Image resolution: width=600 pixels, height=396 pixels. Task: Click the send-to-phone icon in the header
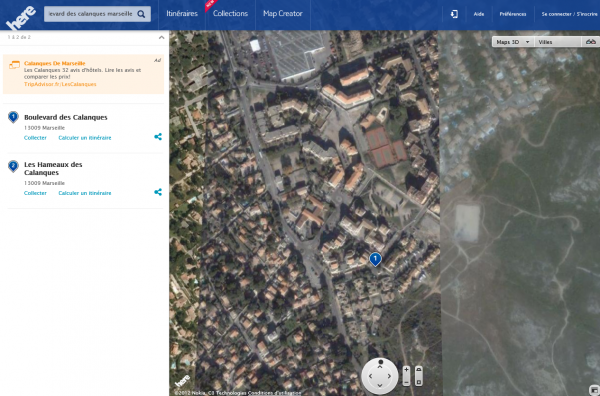[x=454, y=14]
